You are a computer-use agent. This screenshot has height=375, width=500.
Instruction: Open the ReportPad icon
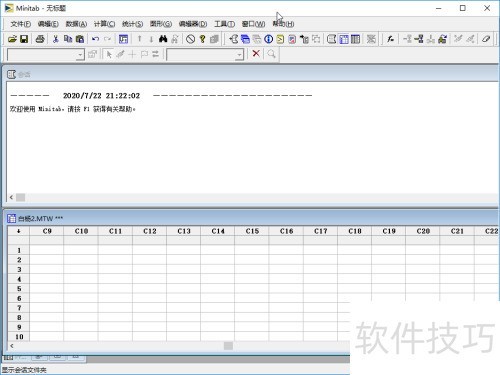[x=292, y=39]
